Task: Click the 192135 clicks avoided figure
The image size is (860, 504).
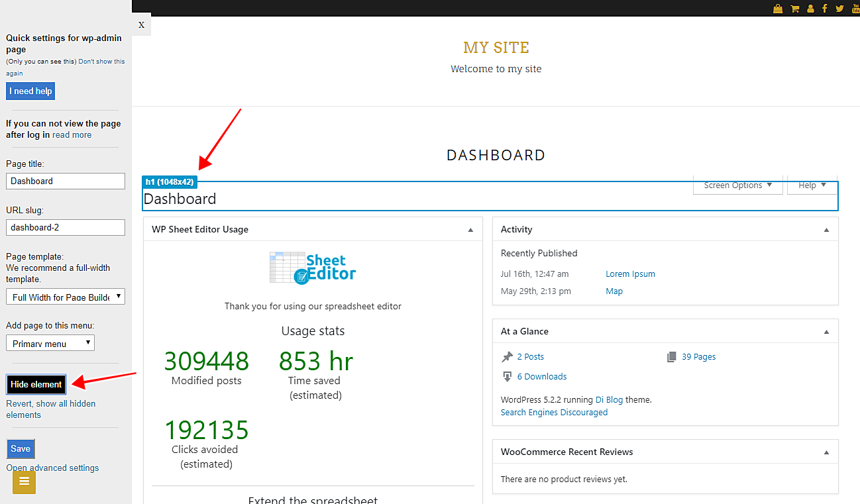Action: tap(207, 430)
